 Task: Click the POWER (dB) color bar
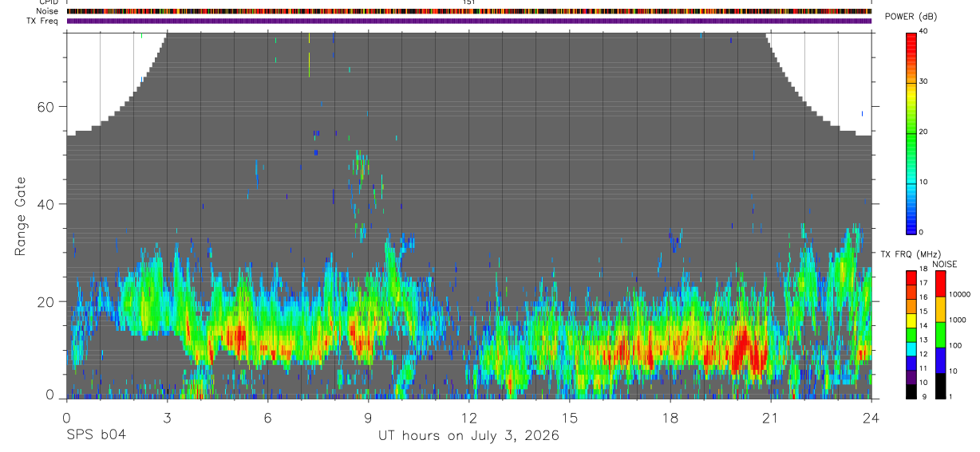pos(912,132)
